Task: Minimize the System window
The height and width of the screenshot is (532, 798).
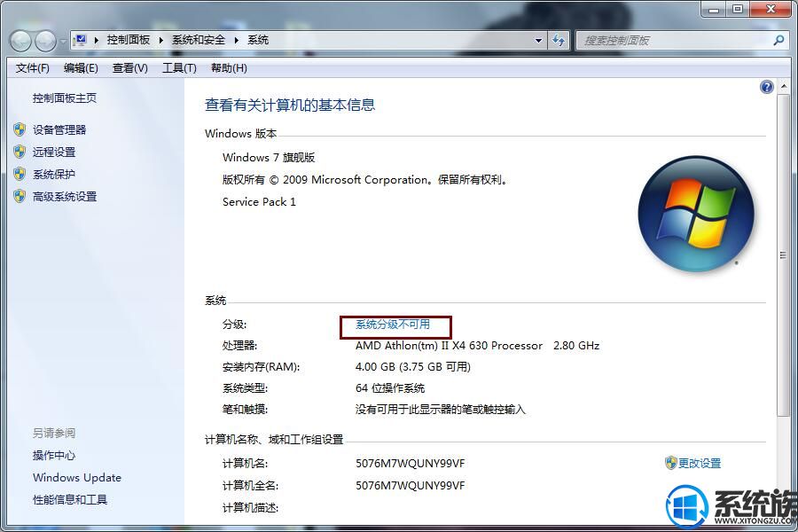Action: 714,9
